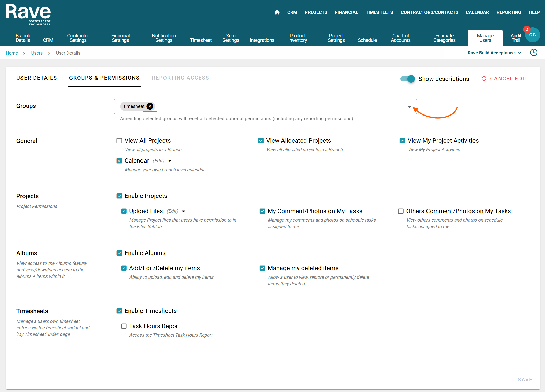Uncheck Enable Albums checkbox
Screen dimensions: 545x392
click(119, 253)
